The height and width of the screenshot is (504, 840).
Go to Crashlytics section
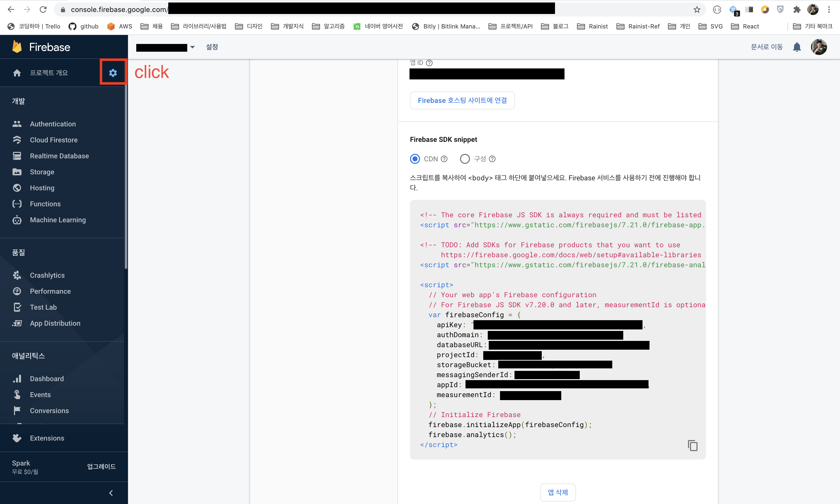47,275
